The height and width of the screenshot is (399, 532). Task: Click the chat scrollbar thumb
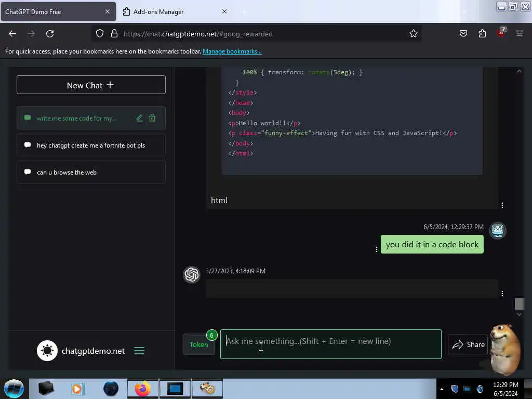519,303
